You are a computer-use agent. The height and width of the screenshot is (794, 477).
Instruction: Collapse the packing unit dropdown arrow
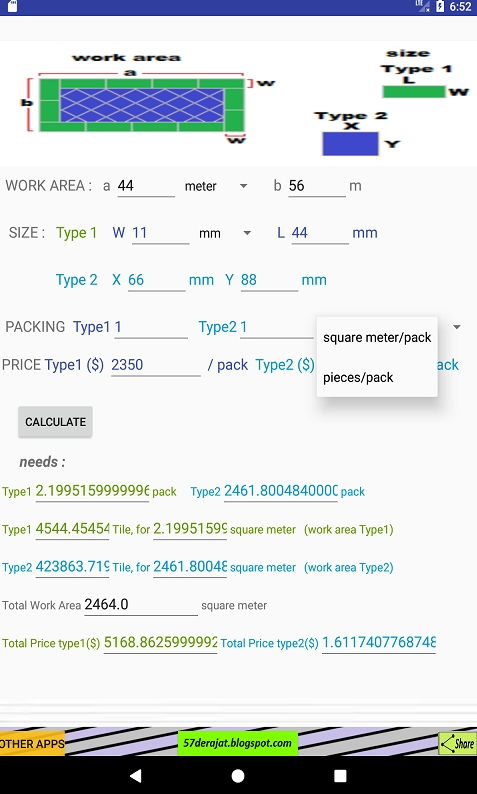coord(457,327)
